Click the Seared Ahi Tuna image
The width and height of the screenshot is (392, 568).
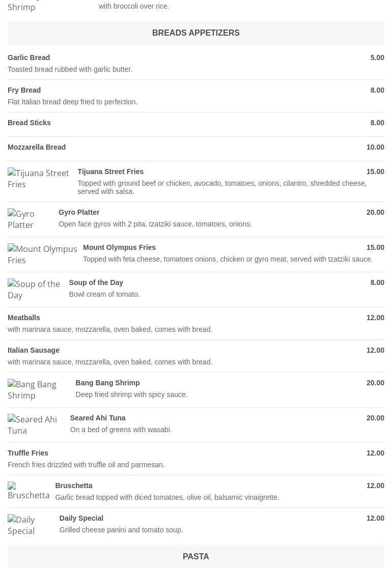pos(35,425)
